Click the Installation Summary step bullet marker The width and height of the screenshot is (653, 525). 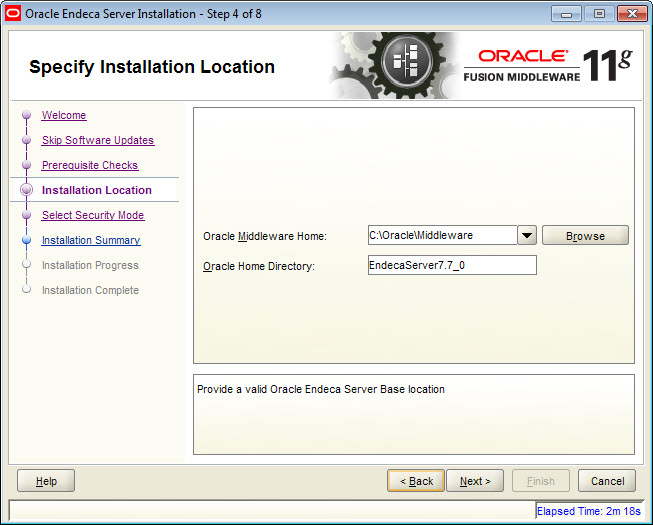coord(27,239)
